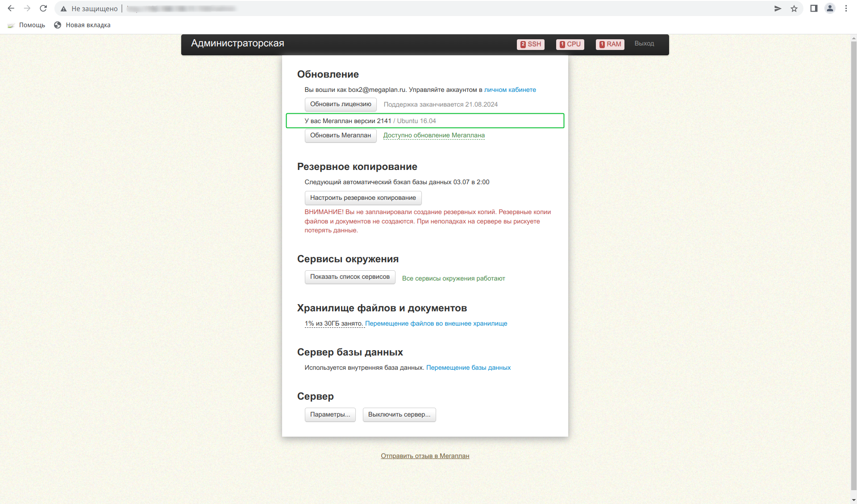The image size is (857, 504).
Task: Click the Обновление section heading
Action: [328, 74]
